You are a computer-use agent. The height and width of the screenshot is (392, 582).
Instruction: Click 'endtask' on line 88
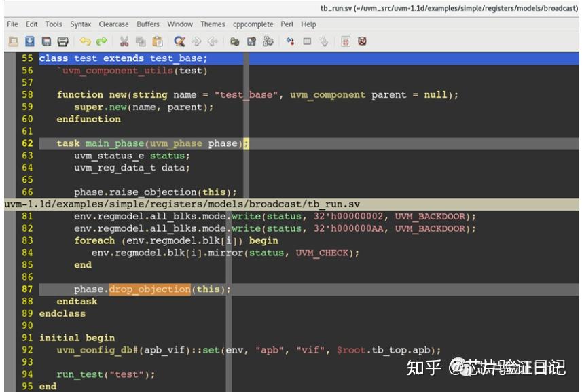tap(77, 301)
